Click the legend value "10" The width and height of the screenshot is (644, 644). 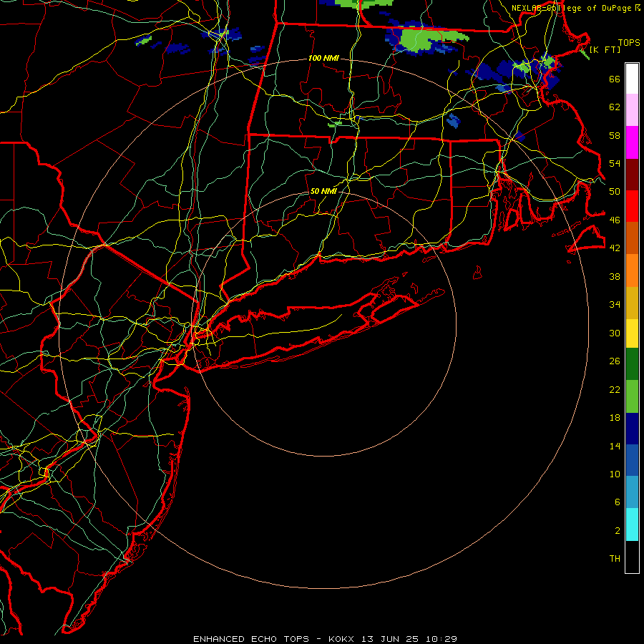(x=615, y=474)
